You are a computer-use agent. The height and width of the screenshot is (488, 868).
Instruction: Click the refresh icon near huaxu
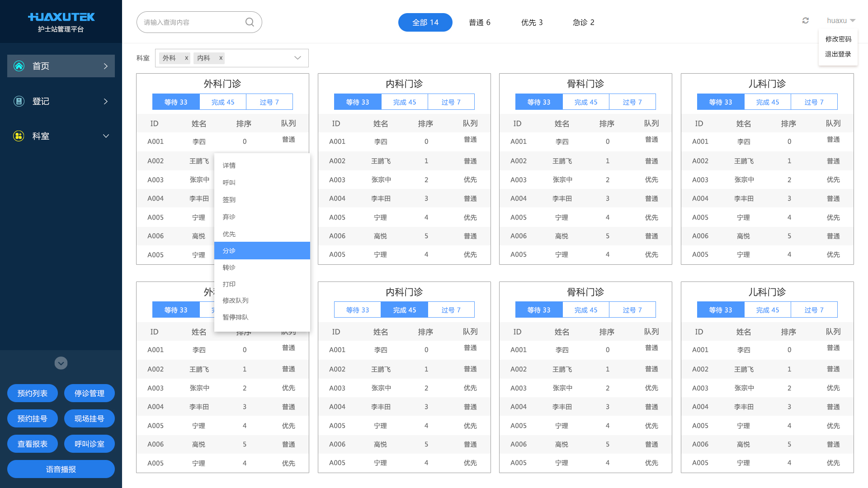click(x=806, y=21)
